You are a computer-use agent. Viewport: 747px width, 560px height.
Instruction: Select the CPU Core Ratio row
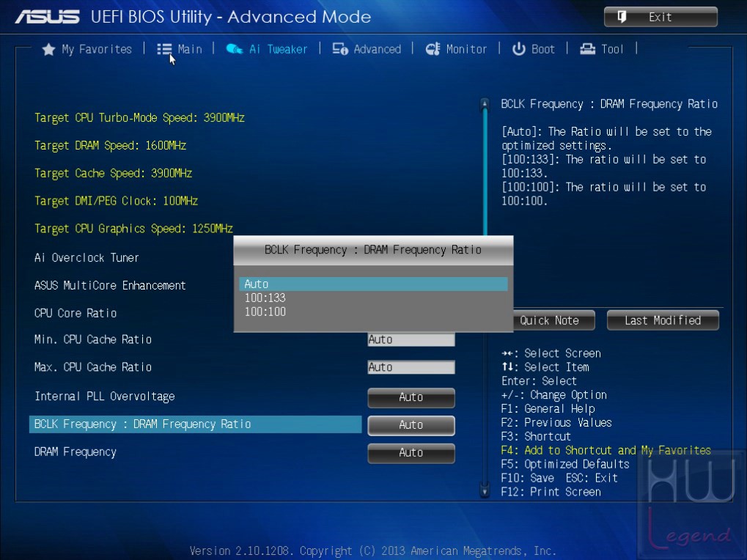pos(76,313)
